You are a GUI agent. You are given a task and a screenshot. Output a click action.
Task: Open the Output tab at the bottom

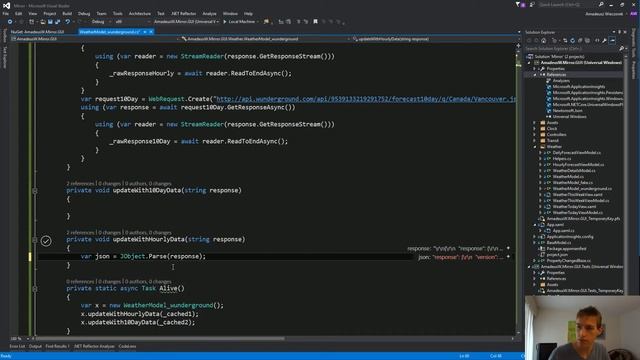(x=35, y=347)
